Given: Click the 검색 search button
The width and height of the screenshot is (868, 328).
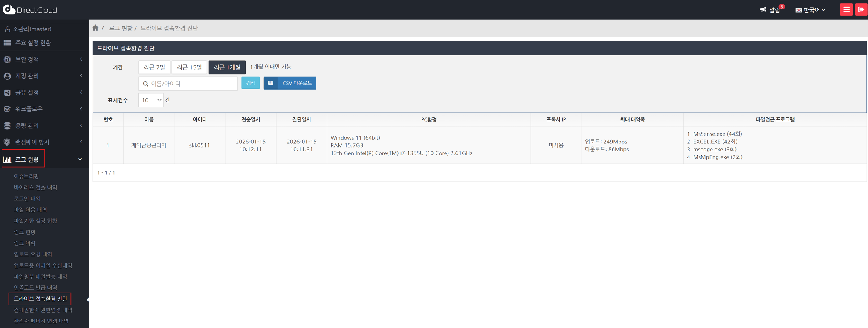Looking at the screenshot, I should [x=251, y=83].
